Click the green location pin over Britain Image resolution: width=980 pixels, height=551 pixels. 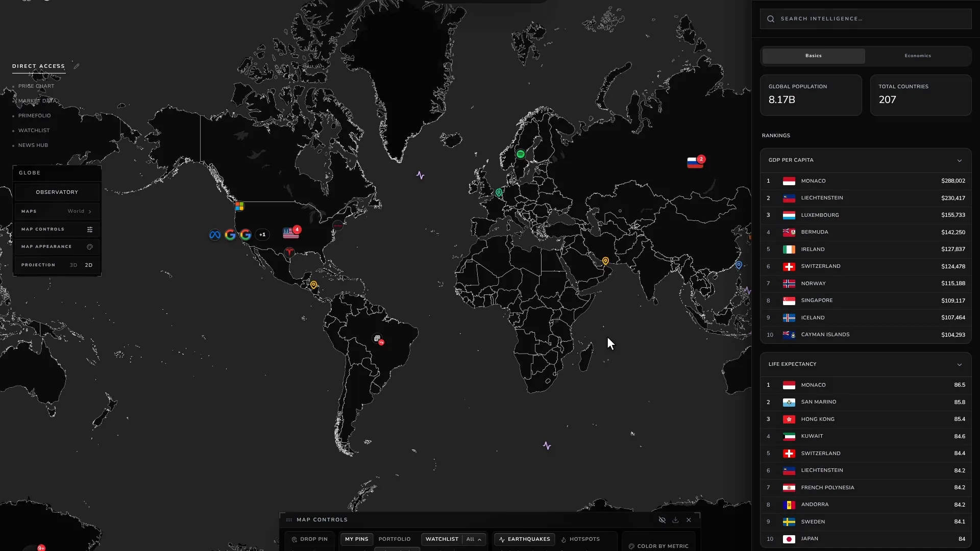pos(499,193)
